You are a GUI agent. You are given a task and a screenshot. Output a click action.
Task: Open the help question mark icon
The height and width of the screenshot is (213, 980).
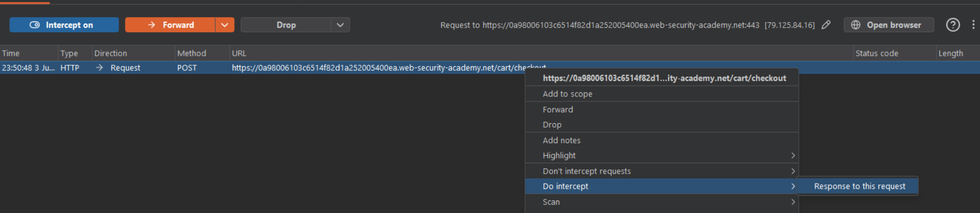pyautogui.click(x=953, y=25)
